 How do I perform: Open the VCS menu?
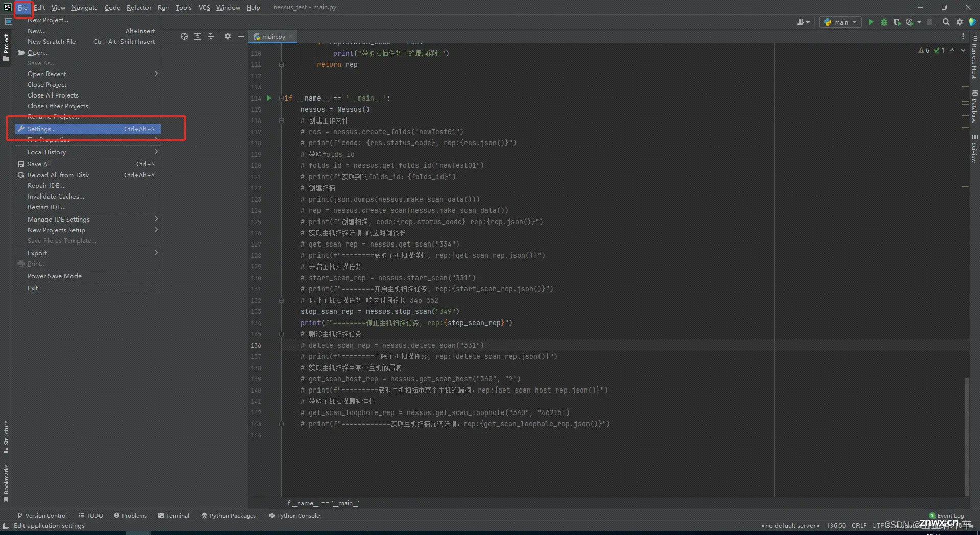(204, 7)
